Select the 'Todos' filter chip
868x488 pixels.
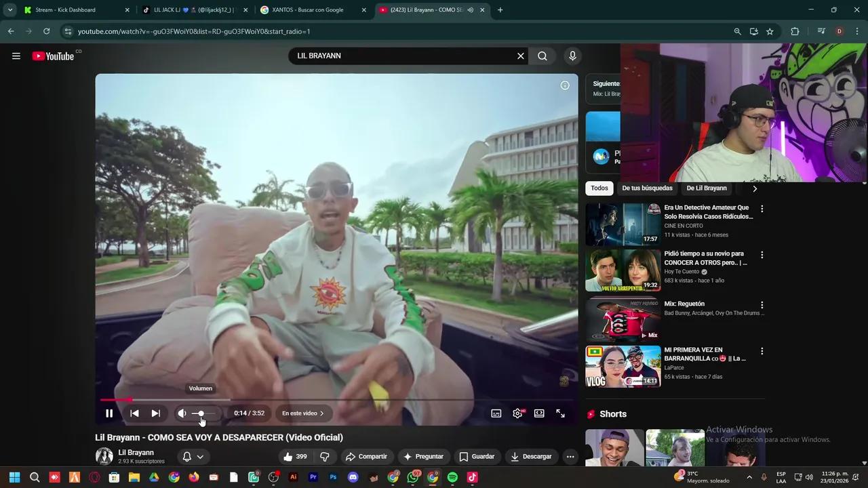[599, 188]
